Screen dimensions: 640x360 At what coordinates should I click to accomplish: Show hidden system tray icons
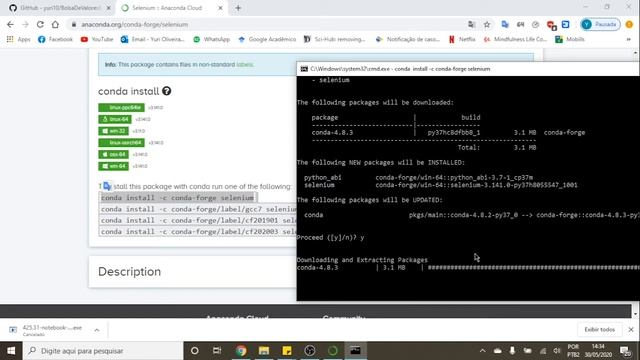pos(482,351)
